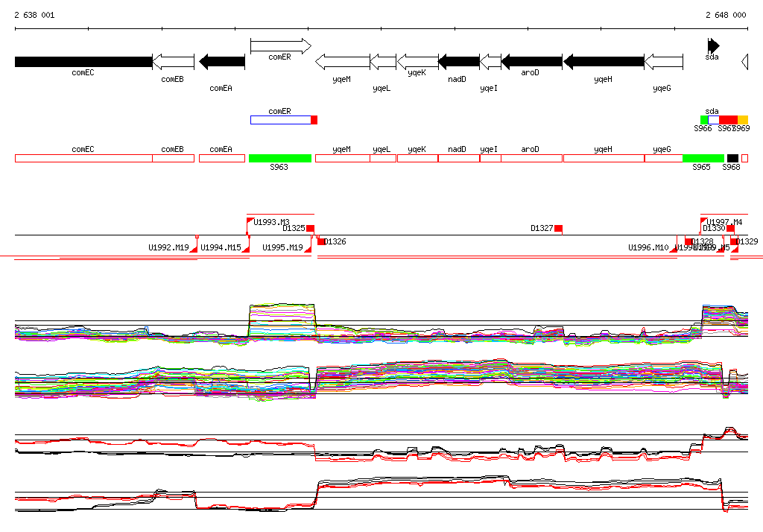Image resolution: width=763 pixels, height=532 pixels.
Task: Click the U1995.M19 upshift marker
Action: (x=308, y=249)
